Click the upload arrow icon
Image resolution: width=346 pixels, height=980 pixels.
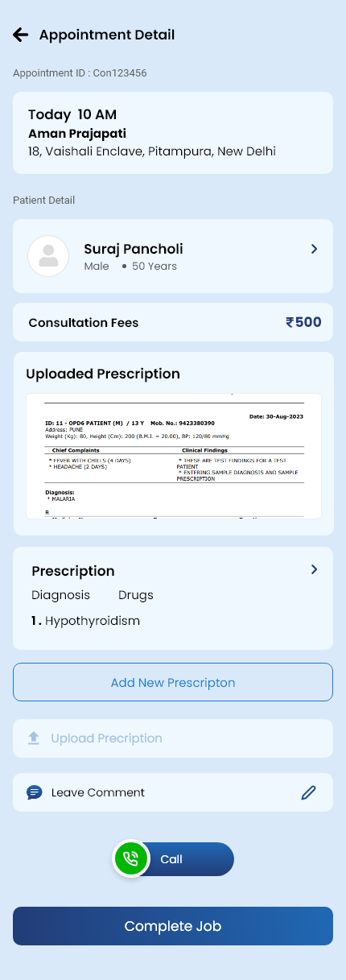[34, 738]
